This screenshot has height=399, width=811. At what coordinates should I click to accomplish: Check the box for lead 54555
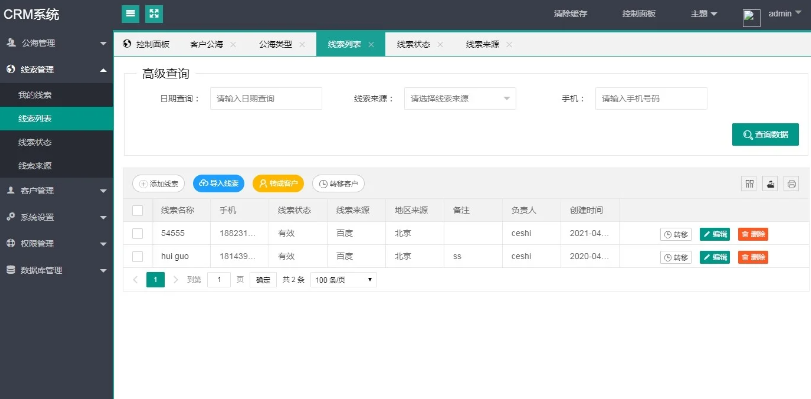[x=138, y=234]
